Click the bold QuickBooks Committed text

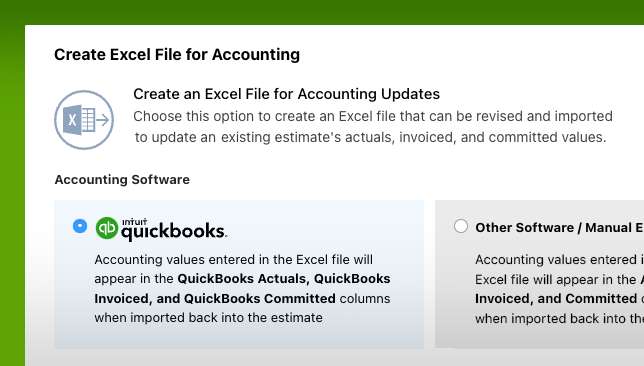(260, 298)
